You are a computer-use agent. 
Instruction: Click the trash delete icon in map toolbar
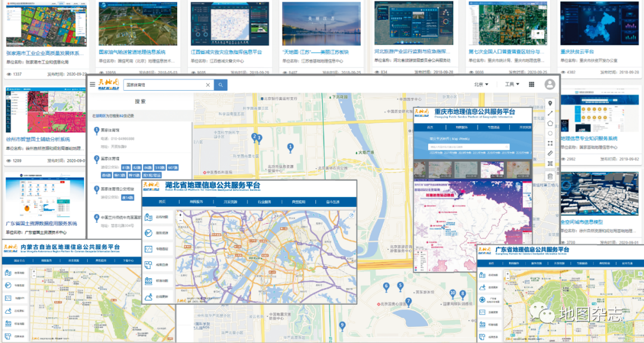[x=550, y=177]
